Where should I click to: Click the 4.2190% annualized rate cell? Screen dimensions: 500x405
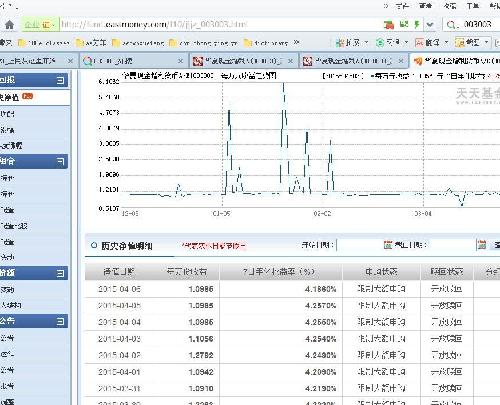[320, 388]
